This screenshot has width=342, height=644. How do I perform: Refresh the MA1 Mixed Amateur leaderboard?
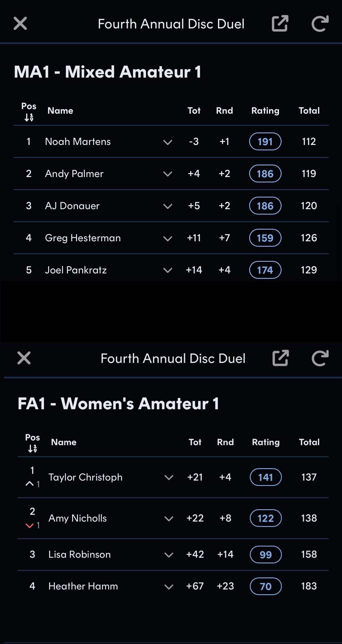(320, 23)
